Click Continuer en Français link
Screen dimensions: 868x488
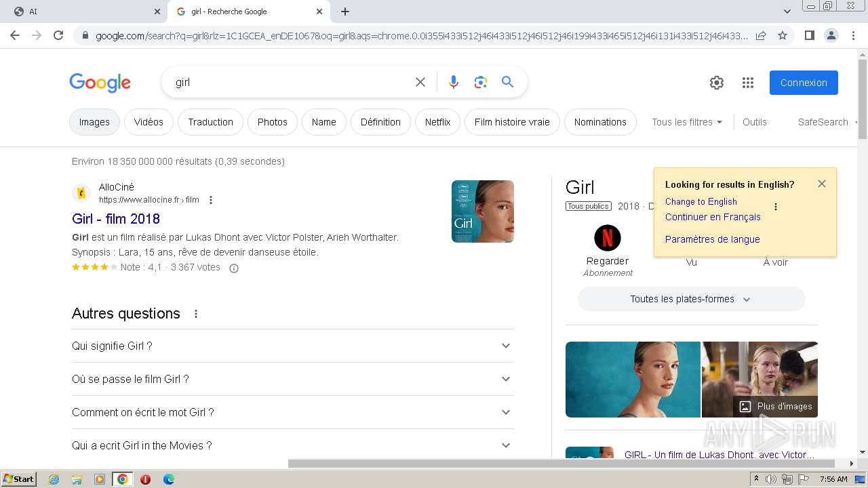click(x=713, y=217)
